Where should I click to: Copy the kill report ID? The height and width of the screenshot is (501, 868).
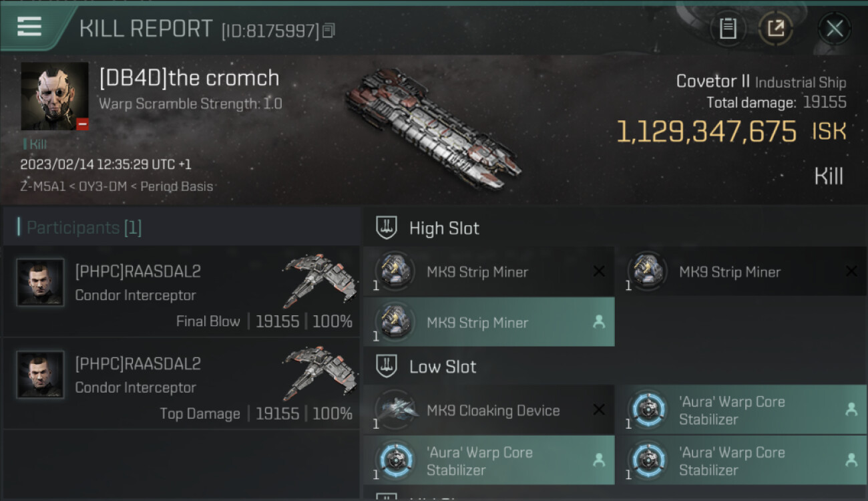[328, 31]
